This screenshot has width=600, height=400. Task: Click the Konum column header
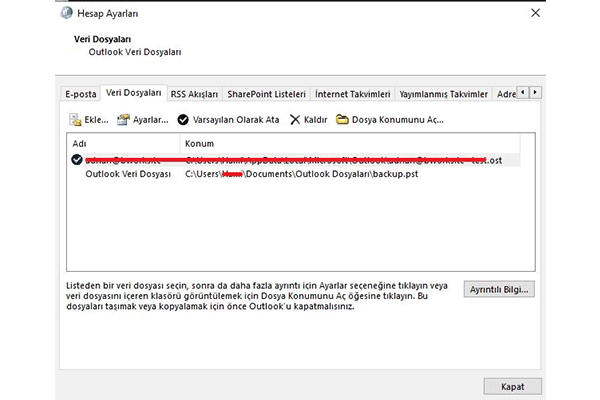pos(350,144)
